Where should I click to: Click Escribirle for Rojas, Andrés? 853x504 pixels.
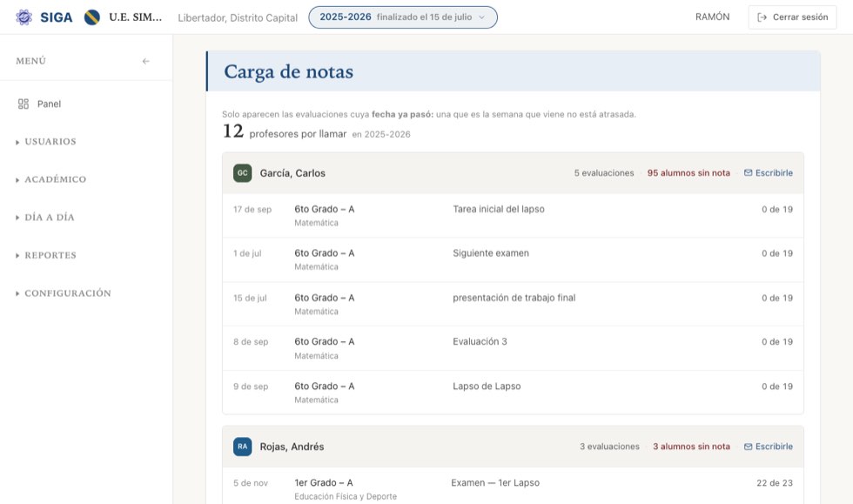point(768,447)
